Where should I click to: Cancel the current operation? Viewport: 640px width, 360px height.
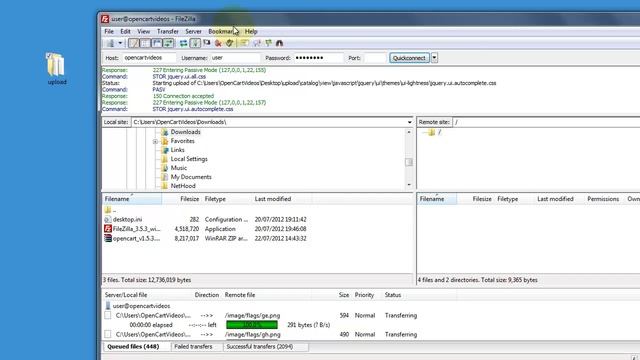point(207,43)
